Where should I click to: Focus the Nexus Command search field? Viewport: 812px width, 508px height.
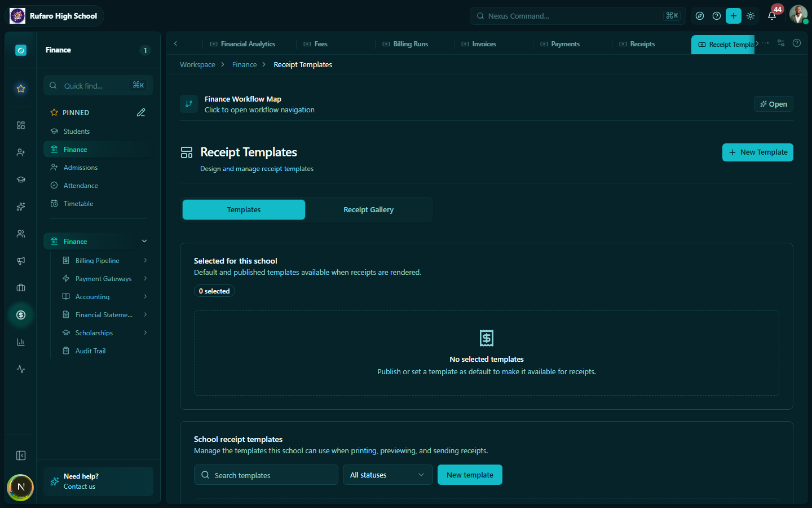pos(577,16)
